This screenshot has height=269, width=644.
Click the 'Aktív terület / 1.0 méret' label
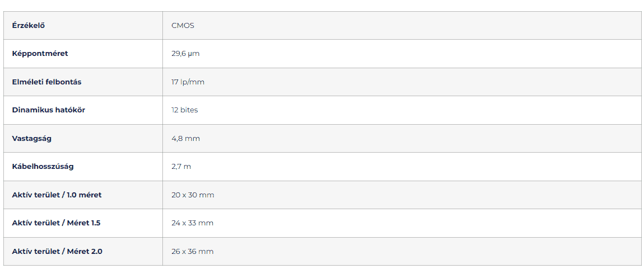coord(57,195)
